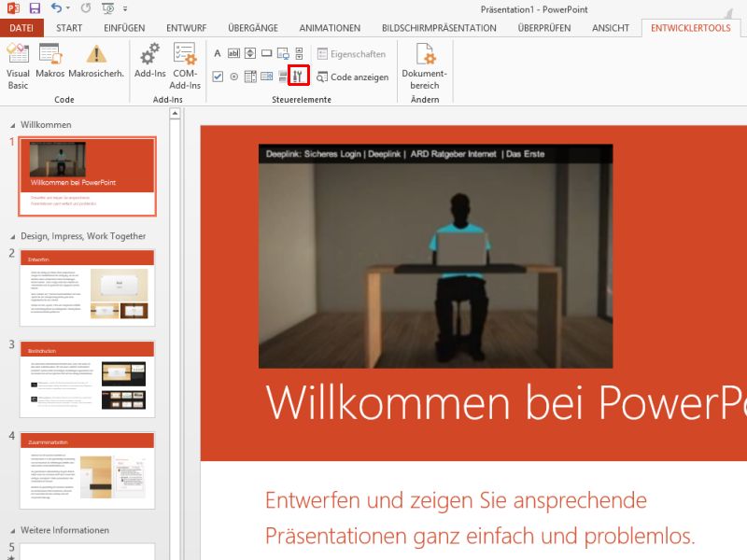Switch to the START tab
747x560 pixels.
(x=69, y=28)
